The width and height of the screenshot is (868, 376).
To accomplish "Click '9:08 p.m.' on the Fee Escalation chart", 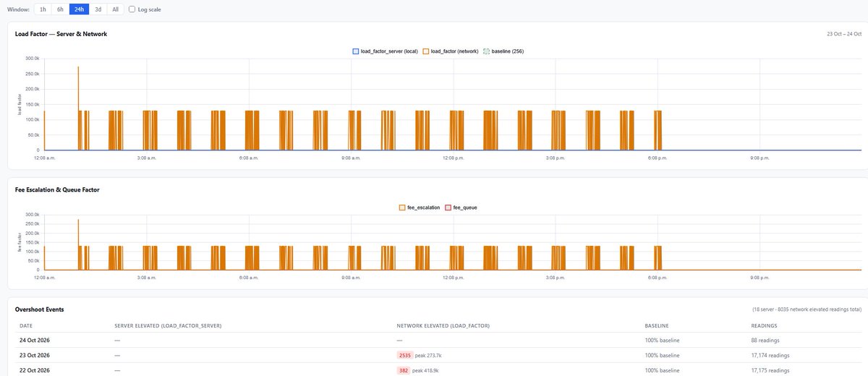I will [760, 276].
